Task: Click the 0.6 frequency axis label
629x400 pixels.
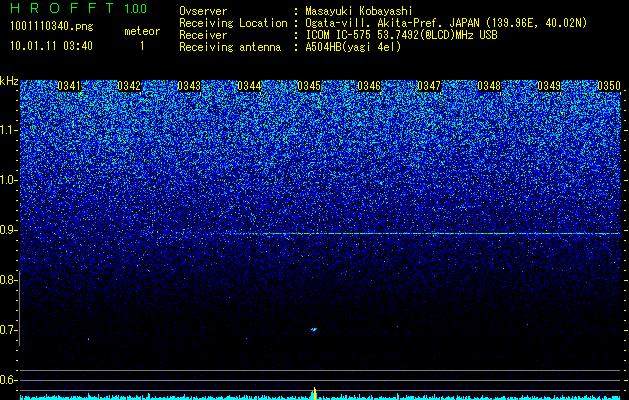Action: 8,380
